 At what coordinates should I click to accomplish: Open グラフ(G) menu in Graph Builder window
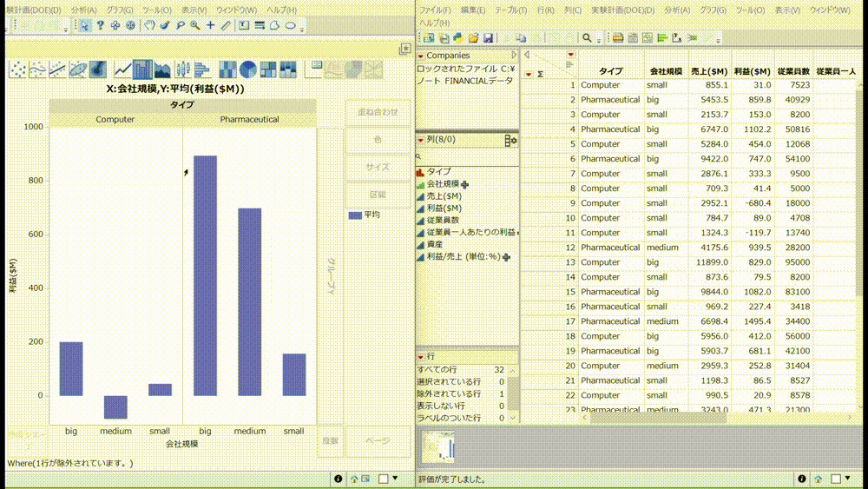coord(120,10)
